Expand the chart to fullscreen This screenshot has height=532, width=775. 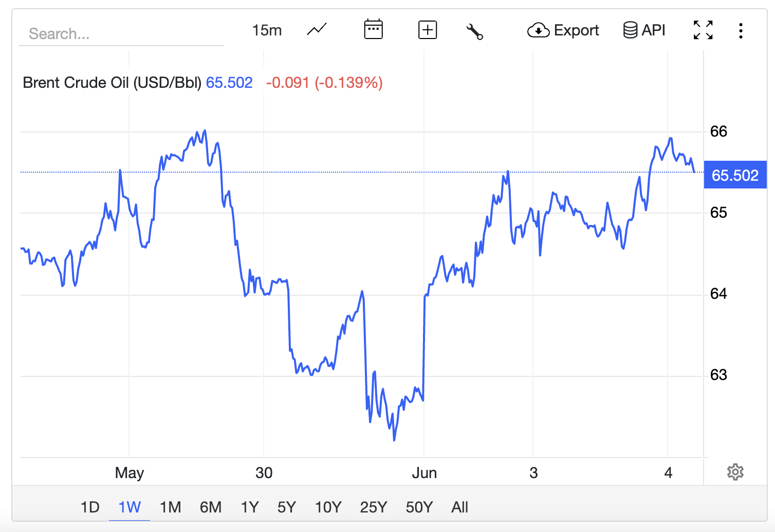[703, 30]
